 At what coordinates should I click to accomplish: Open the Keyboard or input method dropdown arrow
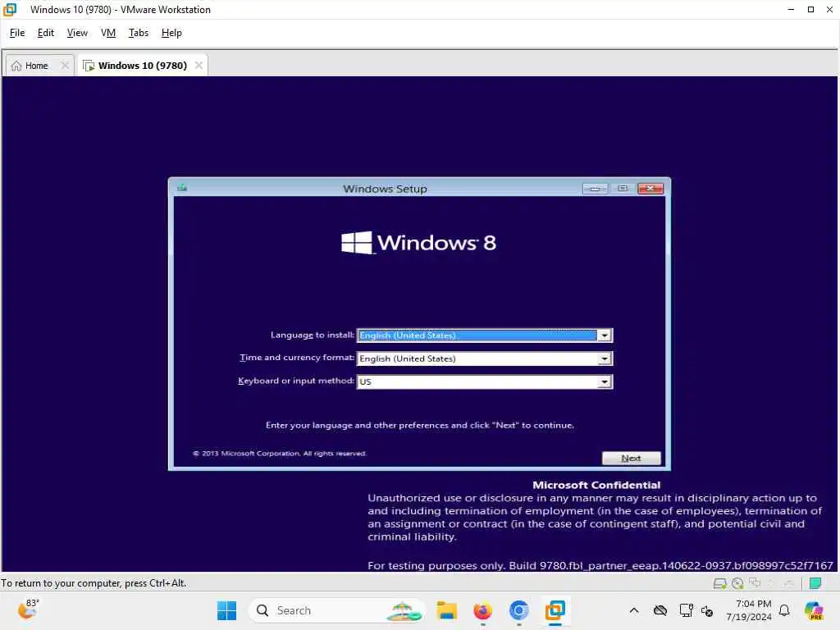(x=605, y=381)
